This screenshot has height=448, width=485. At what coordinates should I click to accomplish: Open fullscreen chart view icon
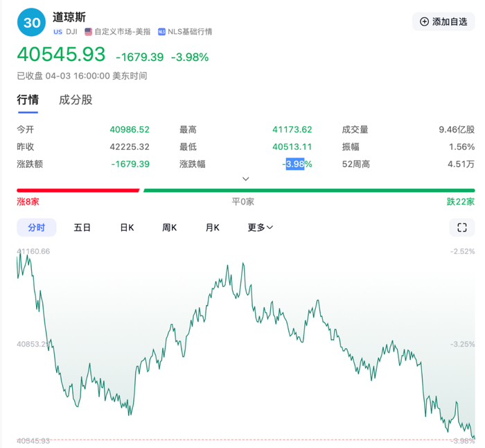coord(462,227)
